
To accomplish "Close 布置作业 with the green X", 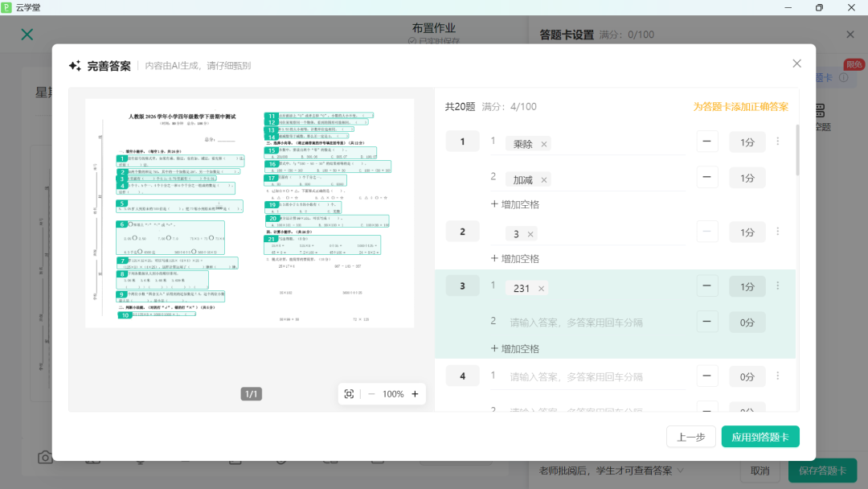I will pos(27,35).
